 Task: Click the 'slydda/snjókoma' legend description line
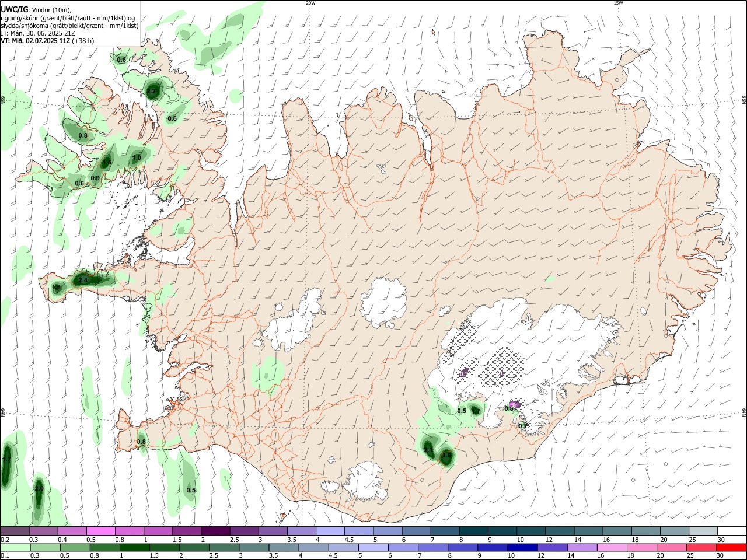click(69, 26)
